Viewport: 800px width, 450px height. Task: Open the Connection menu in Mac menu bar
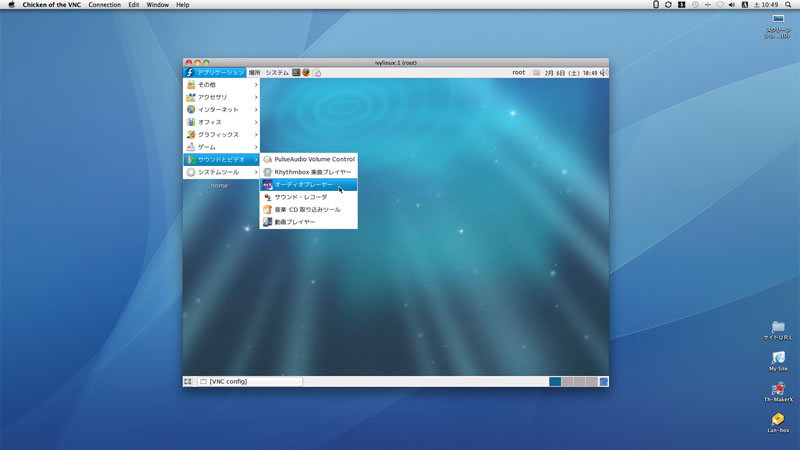coord(104,5)
